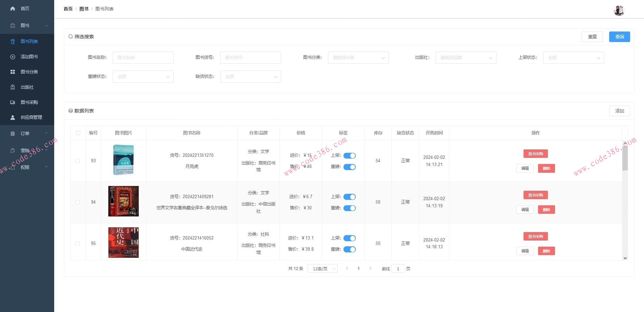Expand the 订单 sidebar menu
The width and height of the screenshot is (644, 312).
tap(27, 133)
